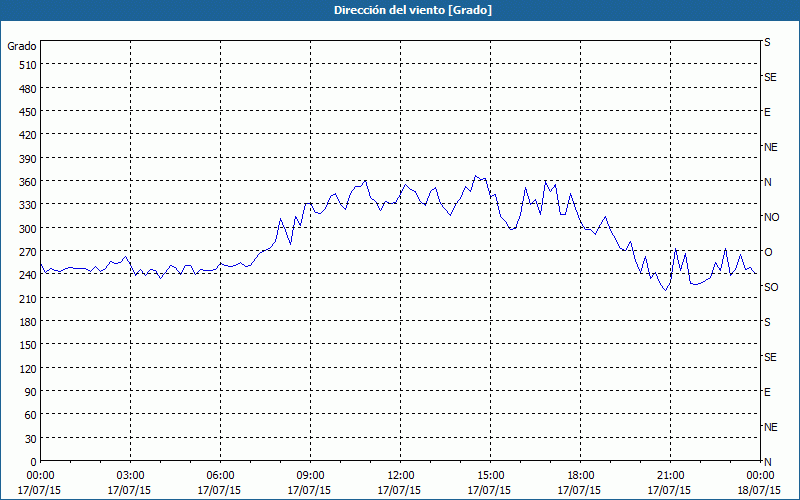The image size is (800, 500).
Task: Click the 90 y-axis value
Action: tap(31, 392)
